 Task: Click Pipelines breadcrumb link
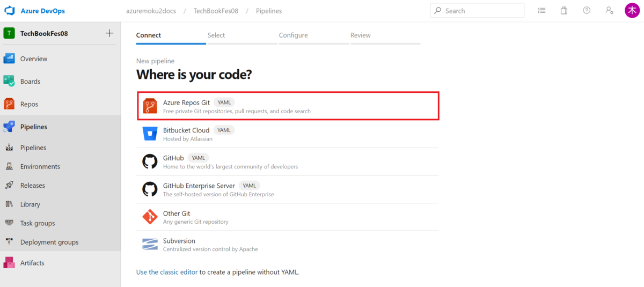(x=268, y=11)
